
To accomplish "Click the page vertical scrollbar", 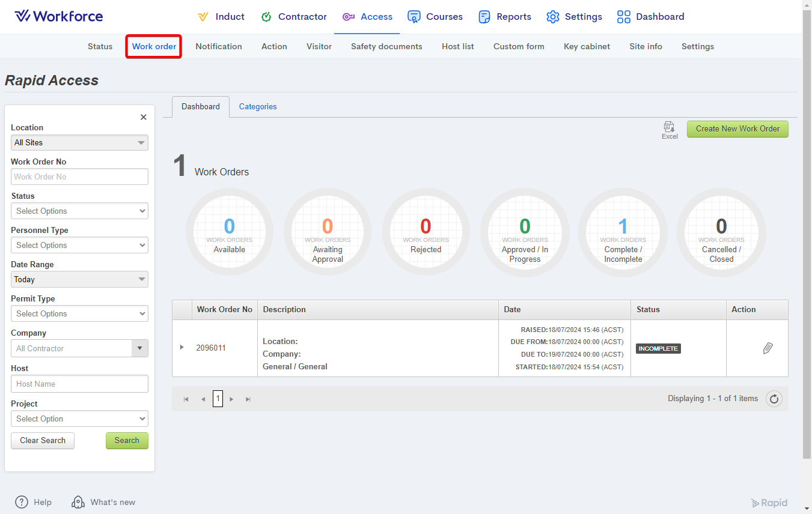I will pyautogui.click(x=807, y=234).
